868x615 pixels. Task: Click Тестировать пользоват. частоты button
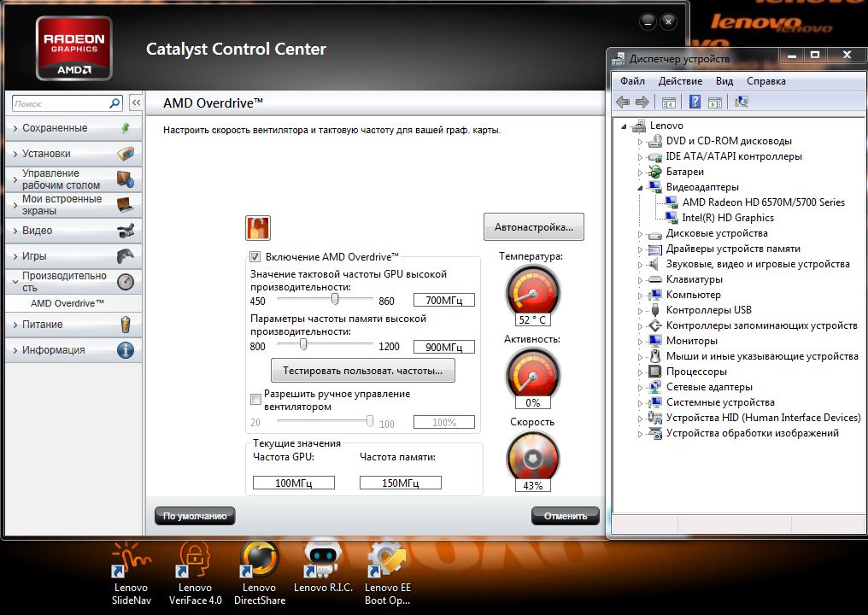point(362,371)
